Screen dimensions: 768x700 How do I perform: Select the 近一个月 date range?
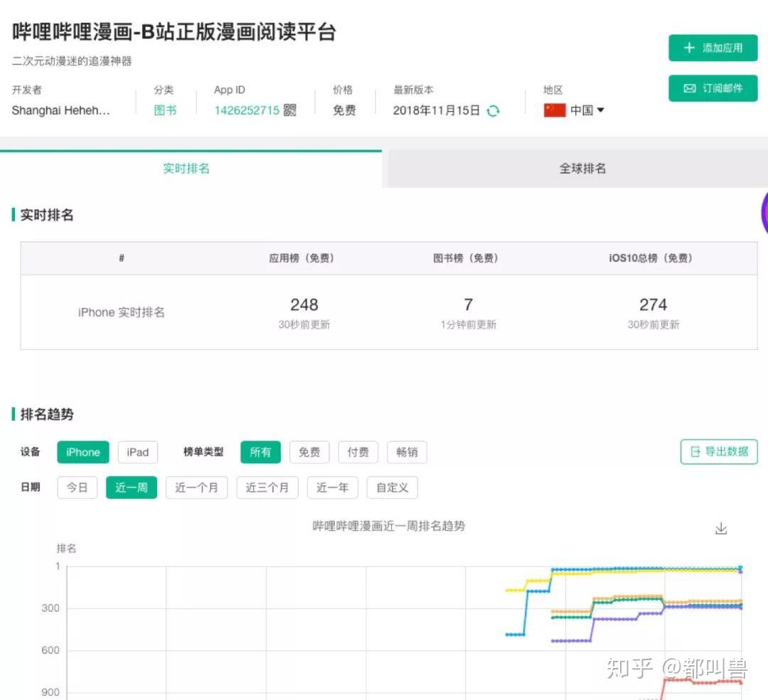(x=196, y=487)
